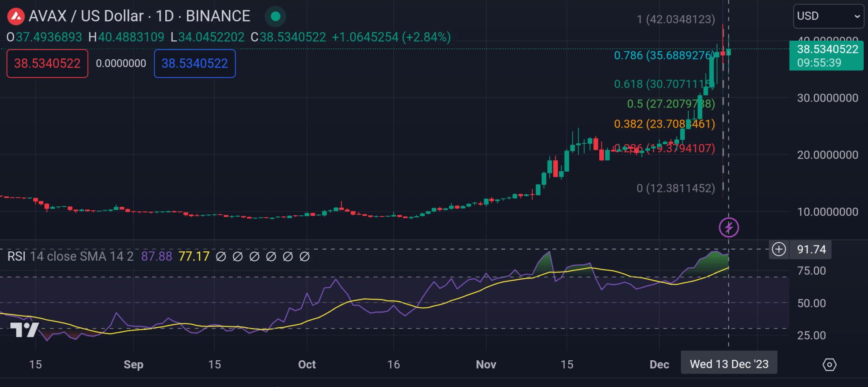The height and width of the screenshot is (387, 868).
Task: Click the plus icon beside 91.74
Action: point(779,249)
